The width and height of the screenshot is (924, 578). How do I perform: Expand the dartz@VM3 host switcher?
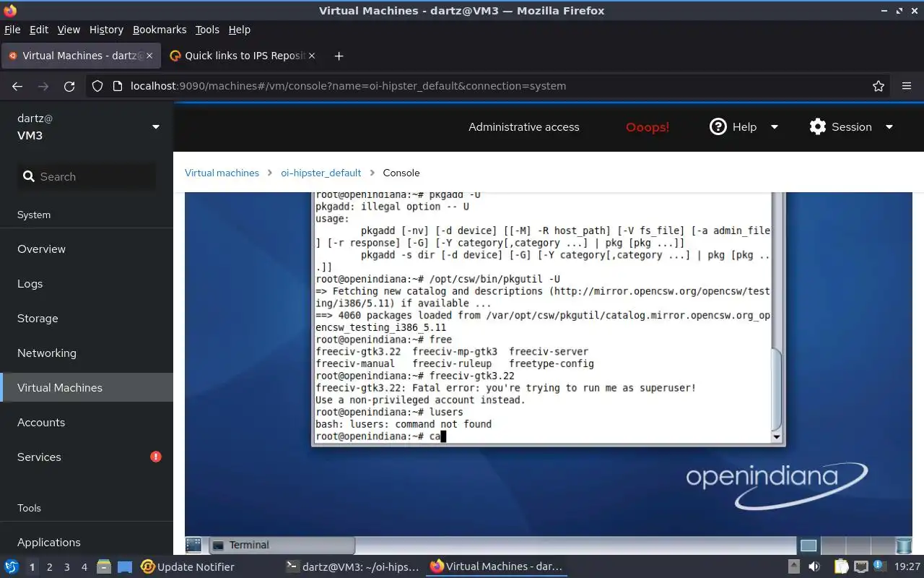[x=155, y=127]
